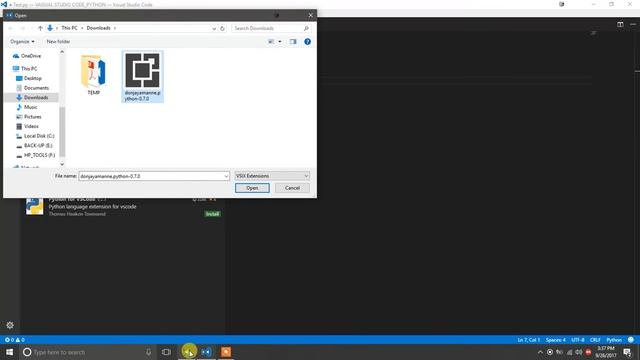The image size is (640, 360).
Task: Create a New folder
Action: [x=58, y=41]
